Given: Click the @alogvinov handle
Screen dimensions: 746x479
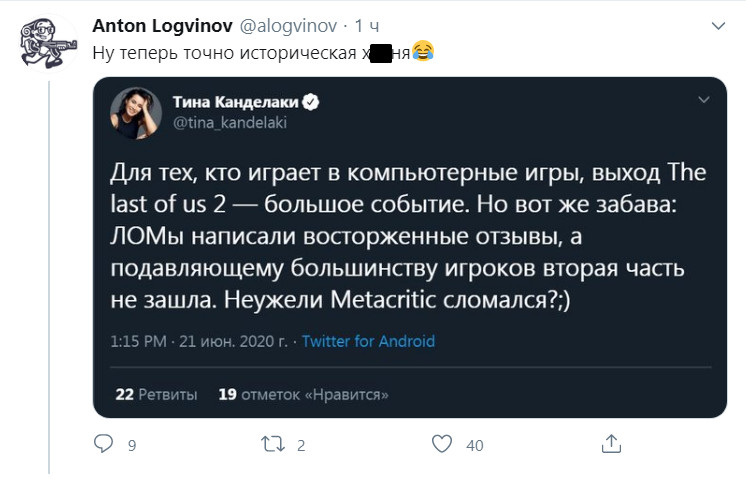Looking at the screenshot, I should tap(288, 26).
